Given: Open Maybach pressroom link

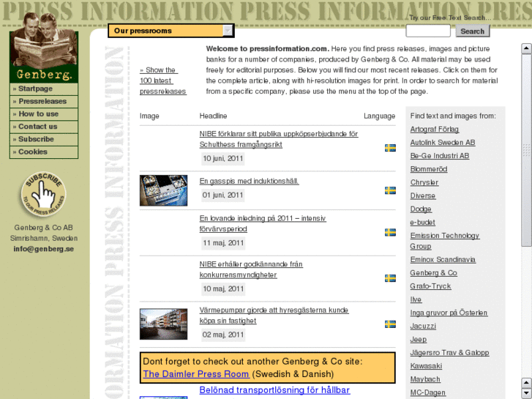Looking at the screenshot, I should click(x=425, y=379).
